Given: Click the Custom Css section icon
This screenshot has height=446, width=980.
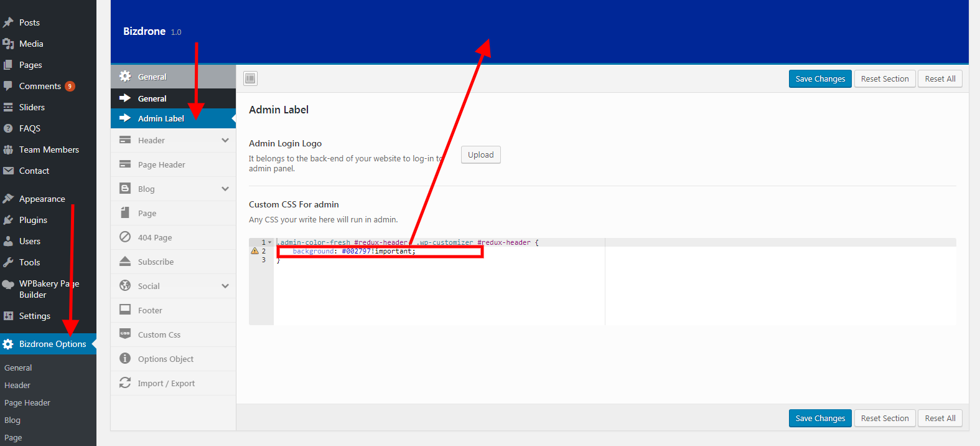Looking at the screenshot, I should point(125,334).
